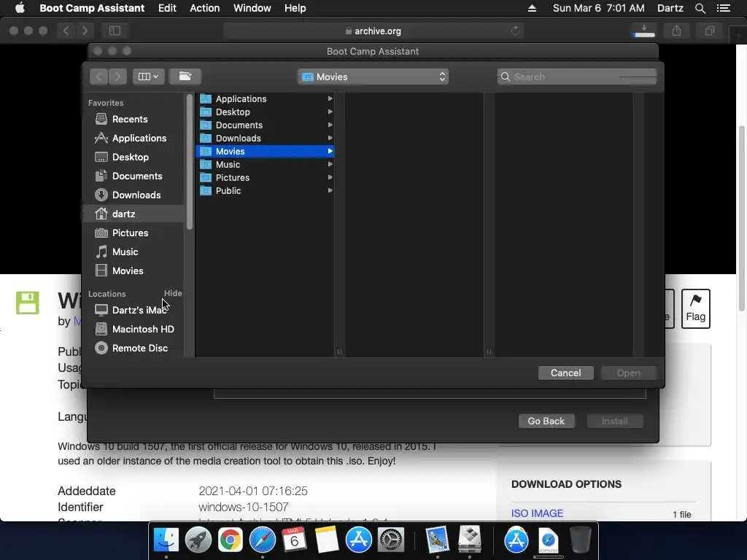Open the Apple menu
Viewport: 747px width, 560px height.
point(20,8)
